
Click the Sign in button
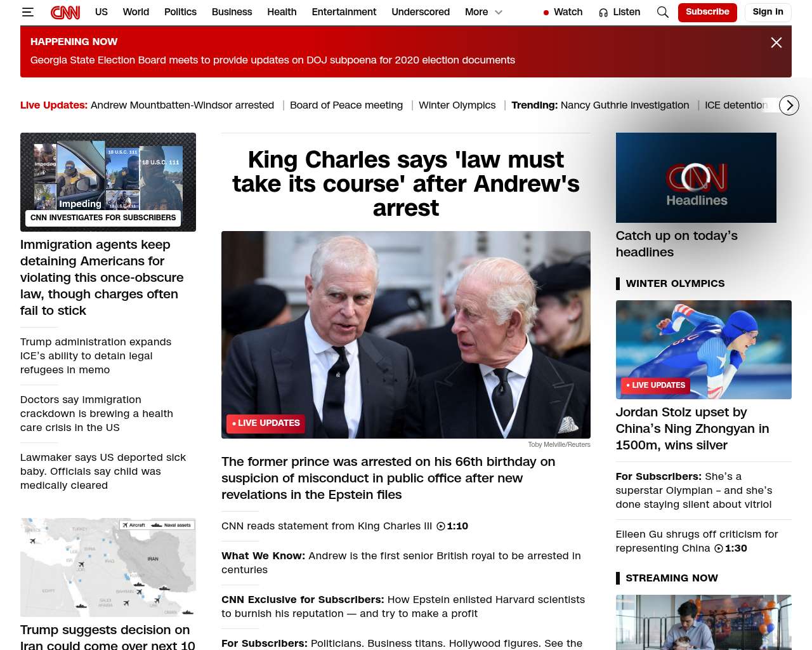point(768,12)
